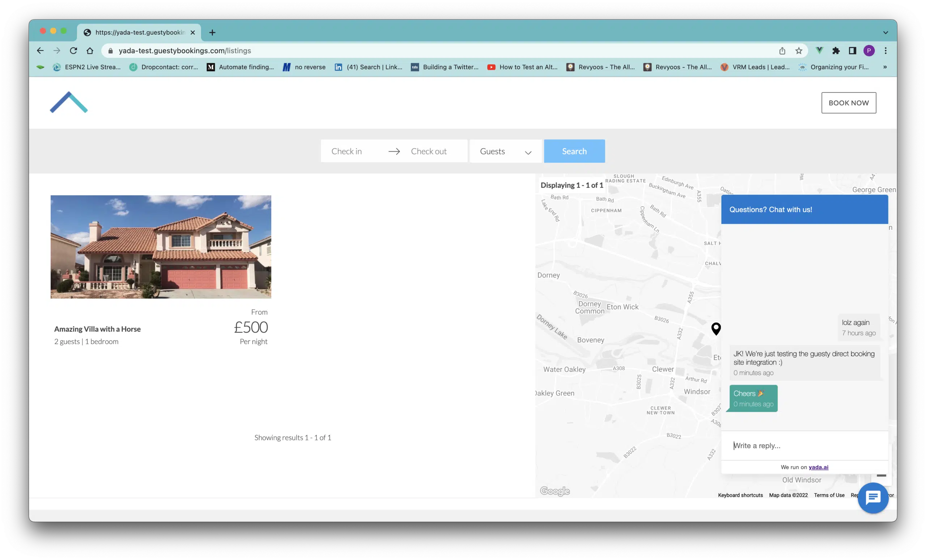Open the How to Test an Alt YouTube bookmark
Viewport: 926px width, 560px height.
[522, 67]
